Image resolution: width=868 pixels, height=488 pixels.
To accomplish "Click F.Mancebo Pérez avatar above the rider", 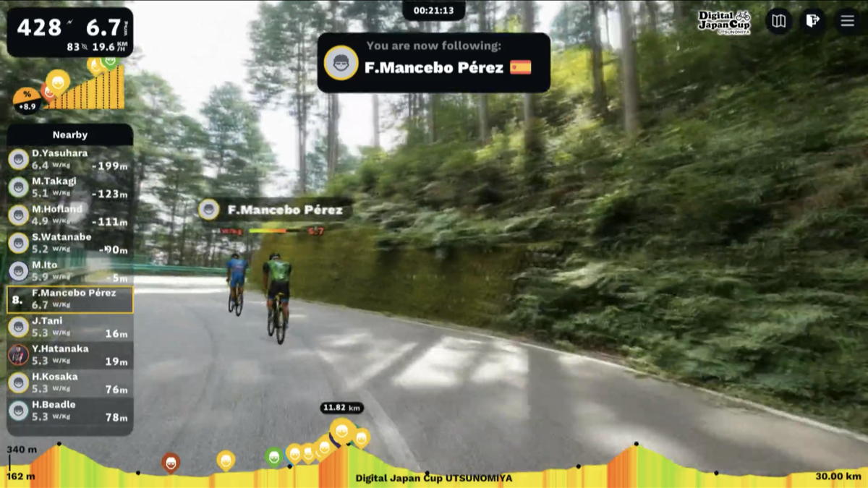I will pos(209,210).
